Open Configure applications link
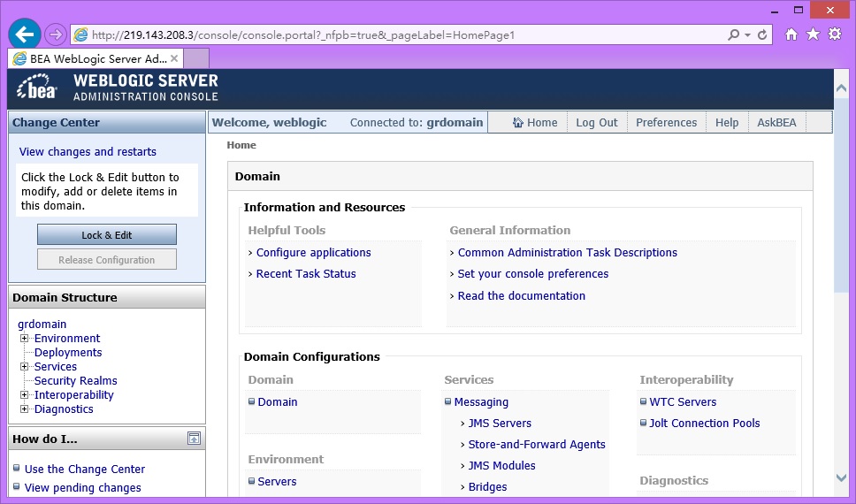856x504 pixels. point(313,253)
